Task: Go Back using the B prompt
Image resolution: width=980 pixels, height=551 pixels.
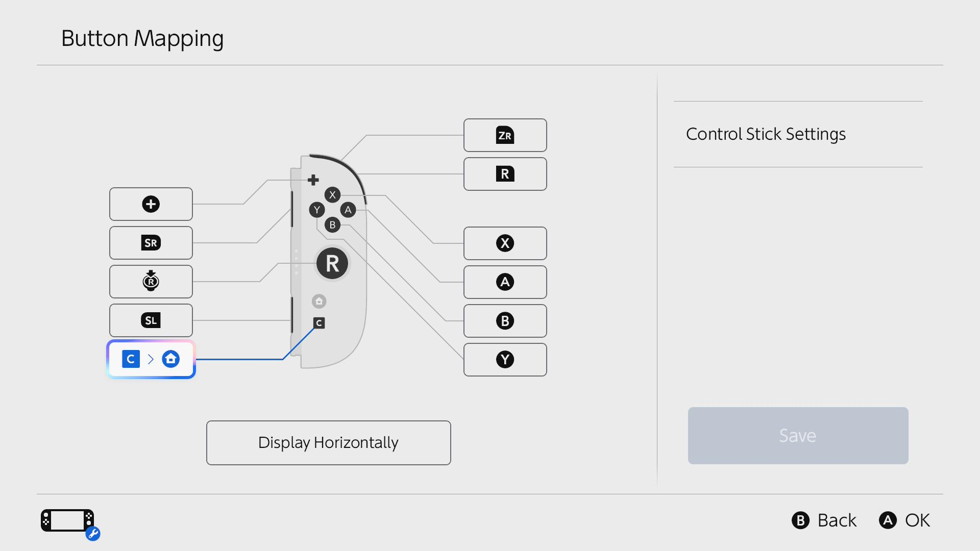Action: point(824,520)
